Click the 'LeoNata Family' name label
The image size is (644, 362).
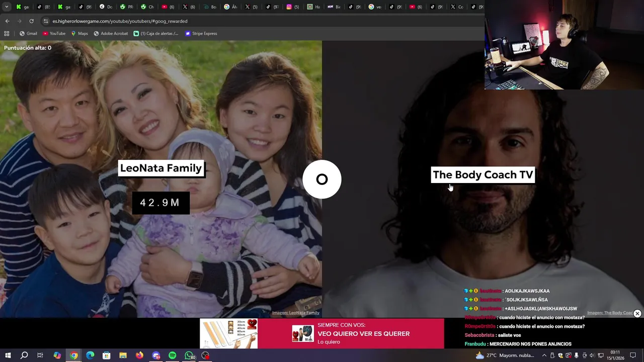pyautogui.click(x=161, y=168)
